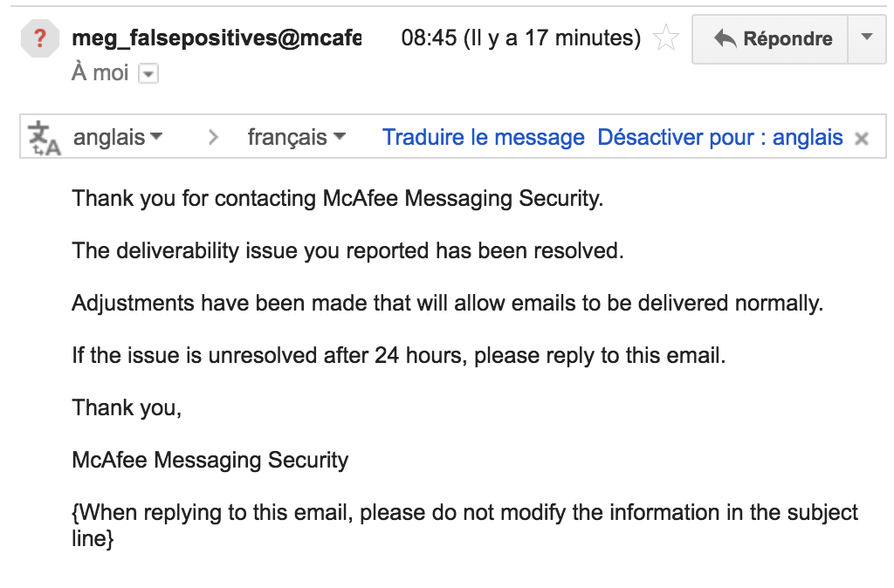Viewport: 894px width, 588px height.
Task: Expand the À moi recipient details
Action: [148, 74]
